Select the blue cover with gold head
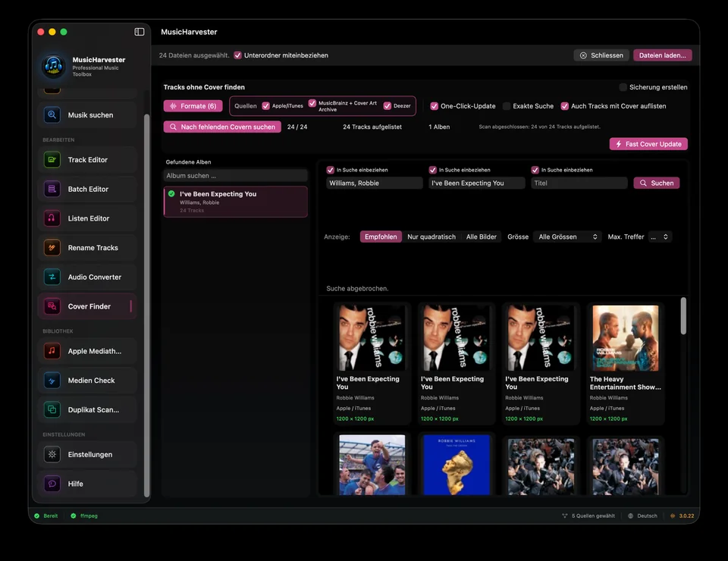Image resolution: width=728 pixels, height=561 pixels. point(457,465)
